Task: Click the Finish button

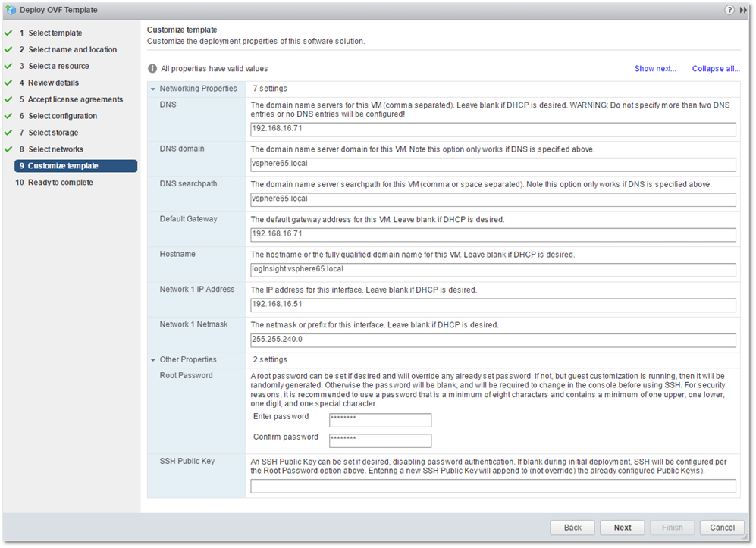Action: click(672, 528)
